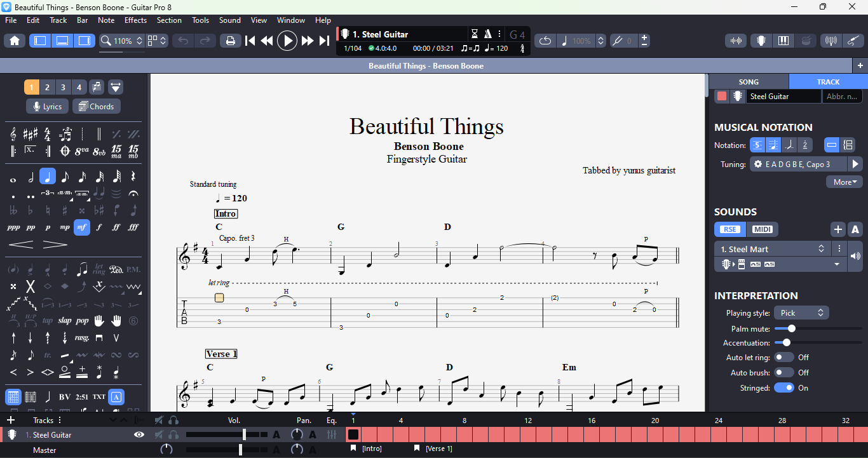Add a downstroke arrow
868x458 pixels.
pos(31,337)
